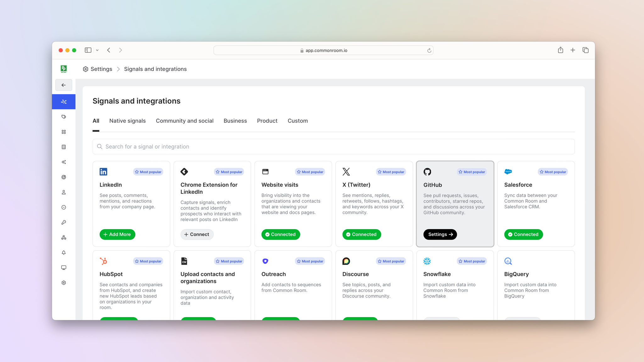Click the back arrow sidebar button
The width and height of the screenshot is (644, 362).
[x=64, y=85]
